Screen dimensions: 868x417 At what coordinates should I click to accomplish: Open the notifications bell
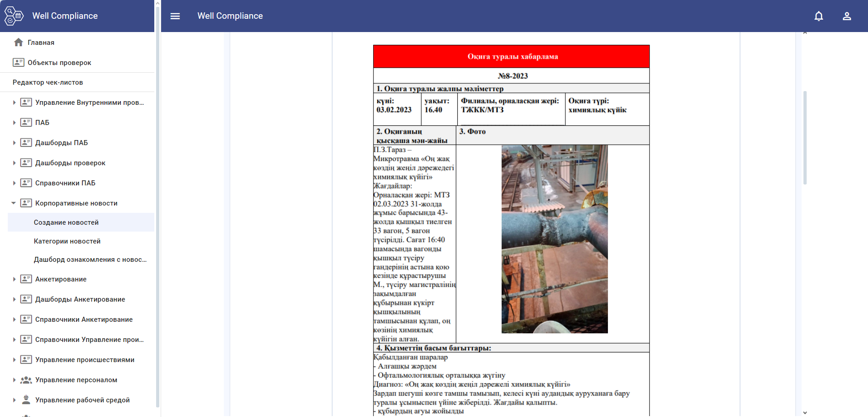819,16
